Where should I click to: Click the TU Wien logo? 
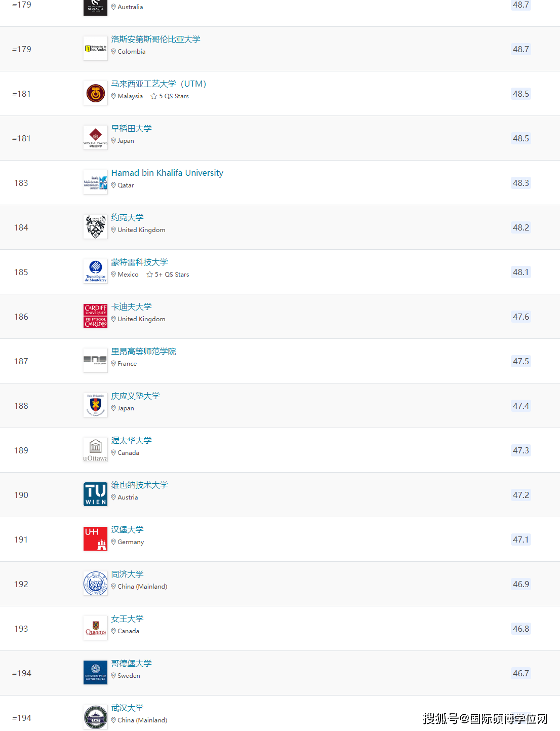coord(95,494)
